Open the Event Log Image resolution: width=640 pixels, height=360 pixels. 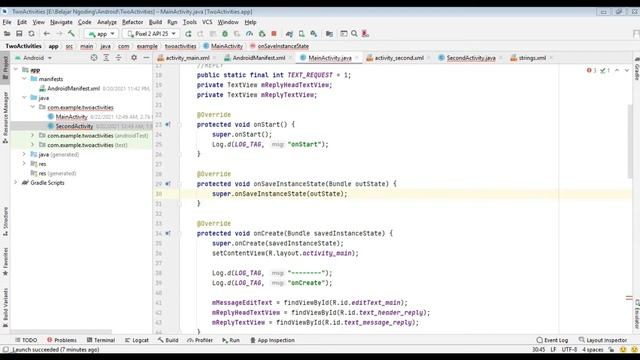(x=552, y=340)
